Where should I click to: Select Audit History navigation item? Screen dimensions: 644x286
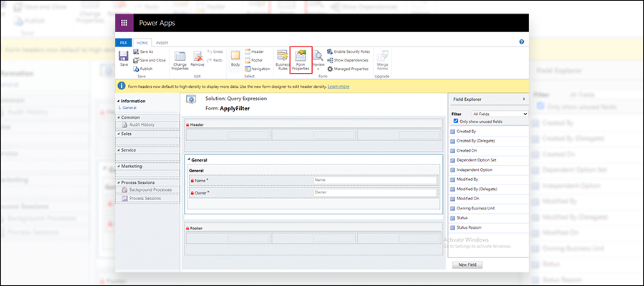tap(142, 124)
